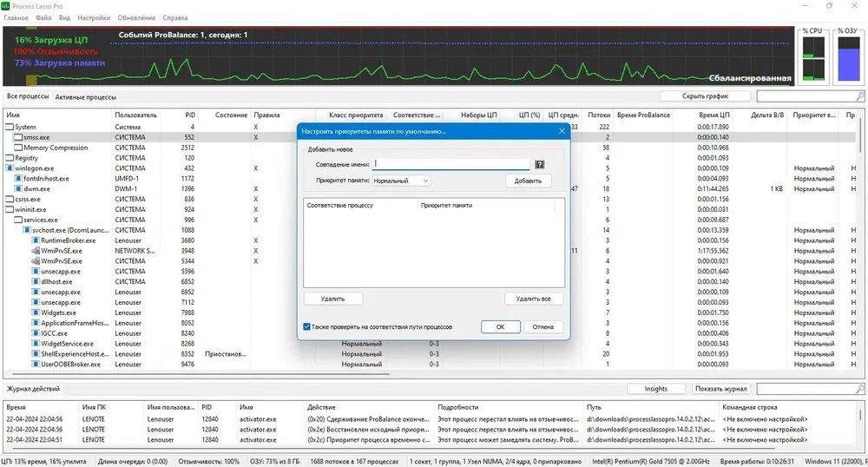
Task: Click the Потоки column header
Action: point(598,115)
